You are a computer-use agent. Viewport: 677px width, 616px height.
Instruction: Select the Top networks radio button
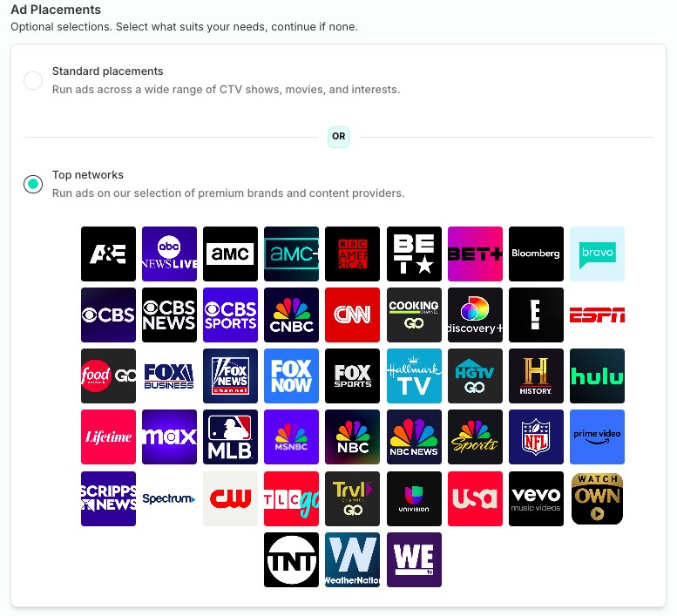tap(33, 185)
